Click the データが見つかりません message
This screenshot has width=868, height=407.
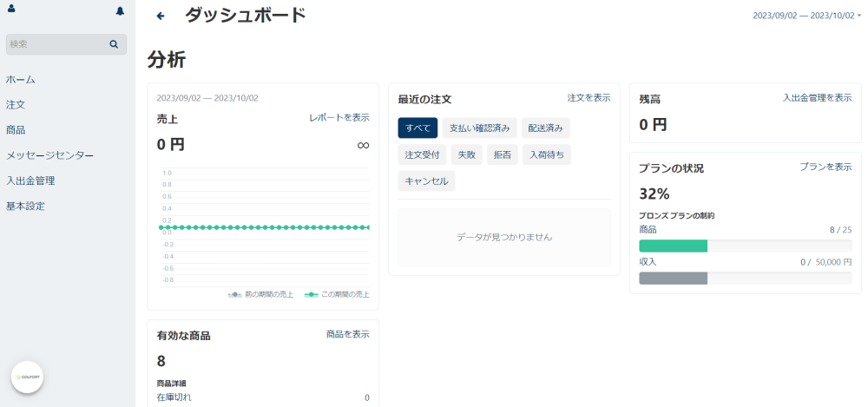[504, 237]
